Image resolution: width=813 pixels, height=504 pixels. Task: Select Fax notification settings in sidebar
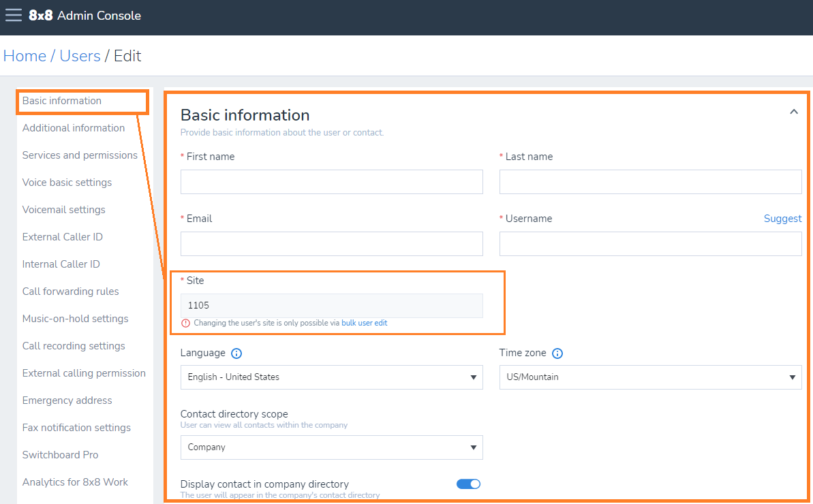(76, 428)
